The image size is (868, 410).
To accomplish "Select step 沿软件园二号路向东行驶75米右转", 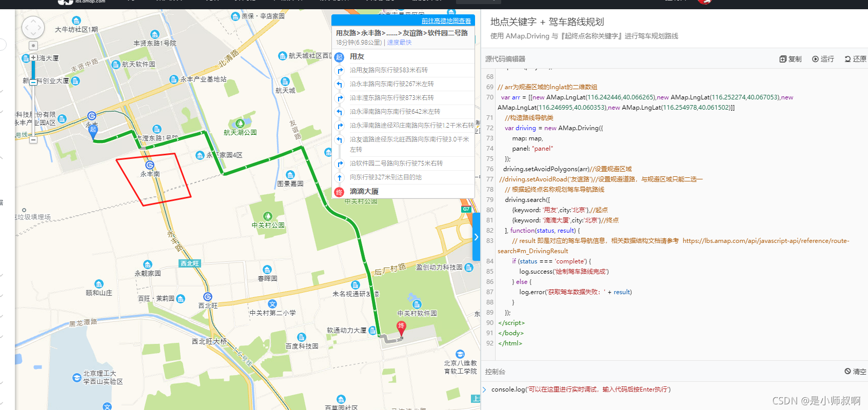I will (x=403, y=163).
